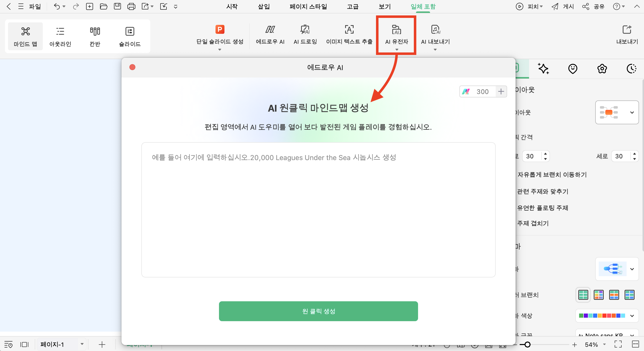Open the flower-shaped settings tab in right panel

[x=602, y=68]
